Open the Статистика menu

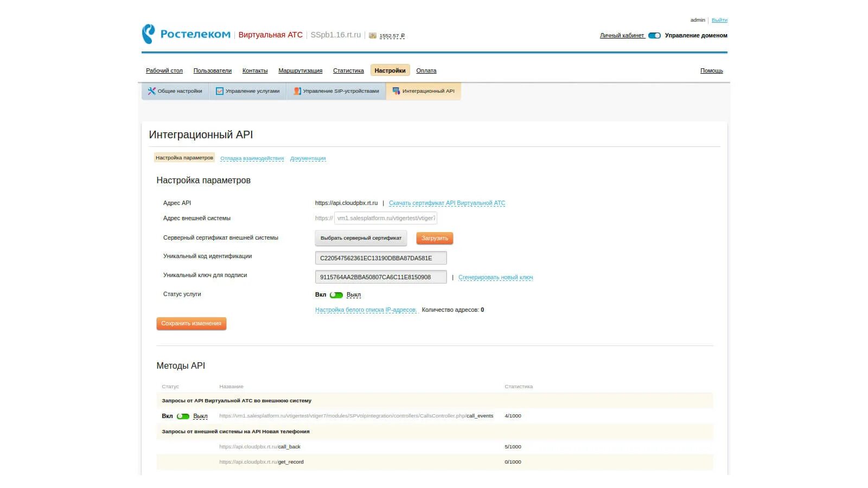pyautogui.click(x=348, y=71)
